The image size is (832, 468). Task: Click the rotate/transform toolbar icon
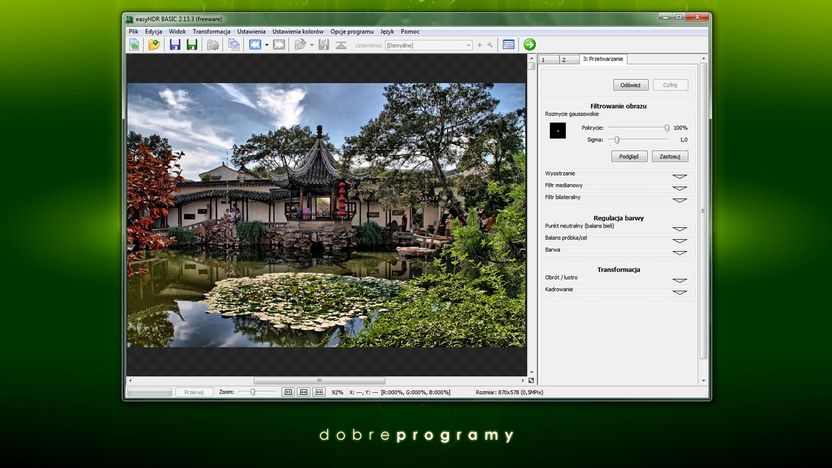click(x=300, y=45)
